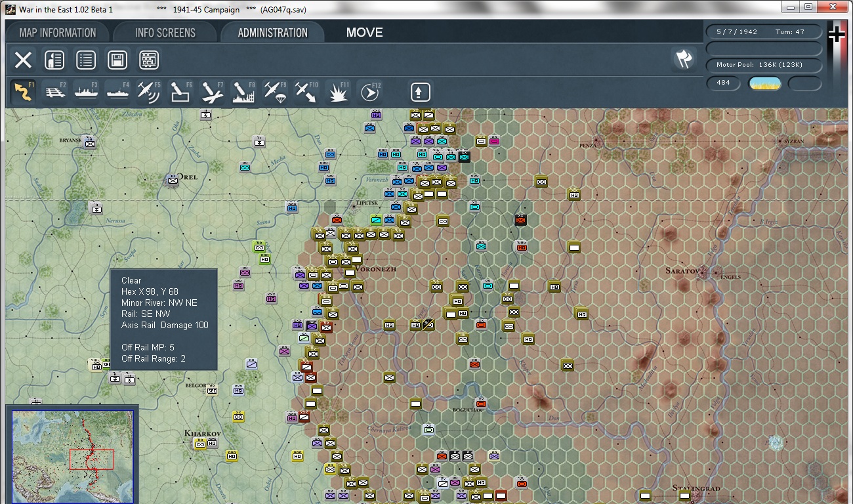Image resolution: width=853 pixels, height=504 pixels.
Task: Select the F3 naval transport ship icon
Action: click(87, 92)
